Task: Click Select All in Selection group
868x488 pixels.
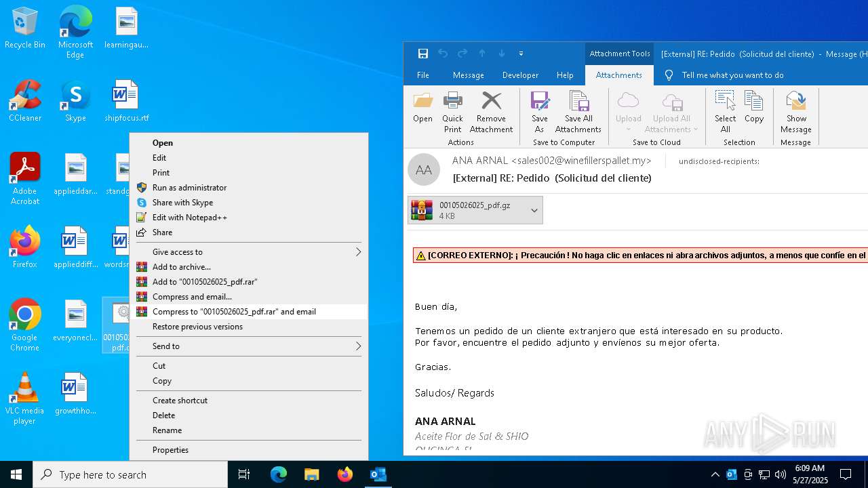Action: pos(725,113)
